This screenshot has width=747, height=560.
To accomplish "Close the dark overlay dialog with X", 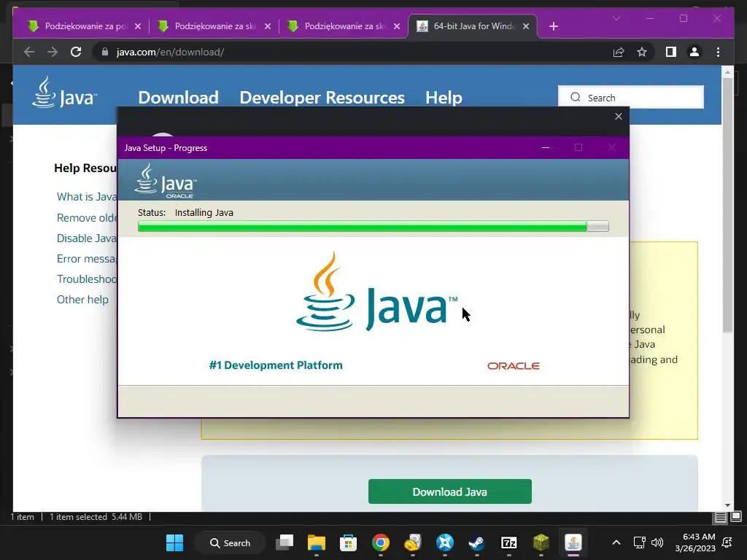I will click(x=619, y=116).
